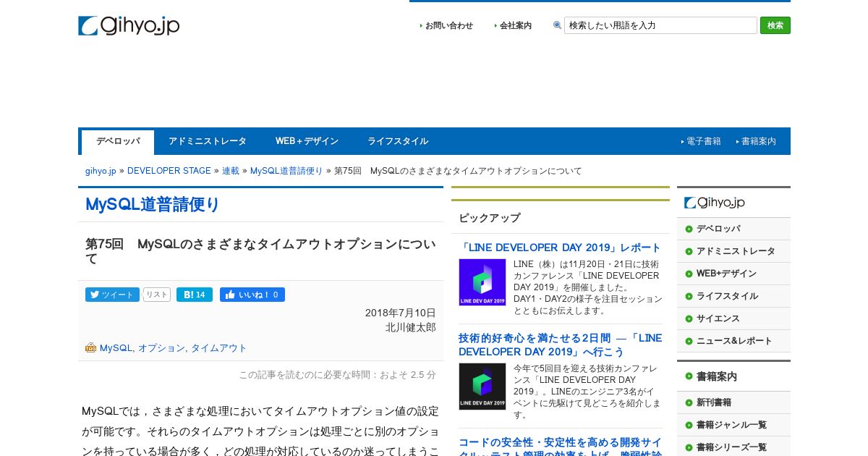This screenshot has width=868, height=456.
Task: Open 技術的好奇心を満たせる2日間 article link
Action: [x=560, y=345]
